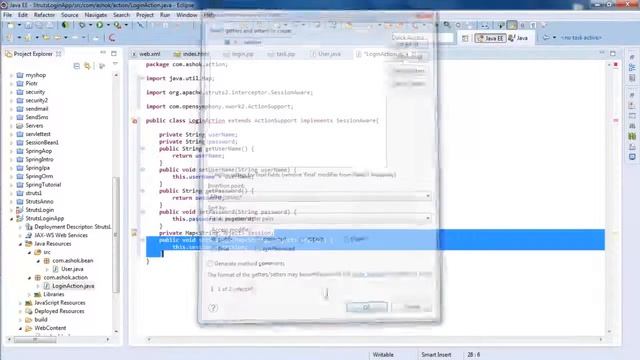Switch to the Java perspective

tap(518, 38)
